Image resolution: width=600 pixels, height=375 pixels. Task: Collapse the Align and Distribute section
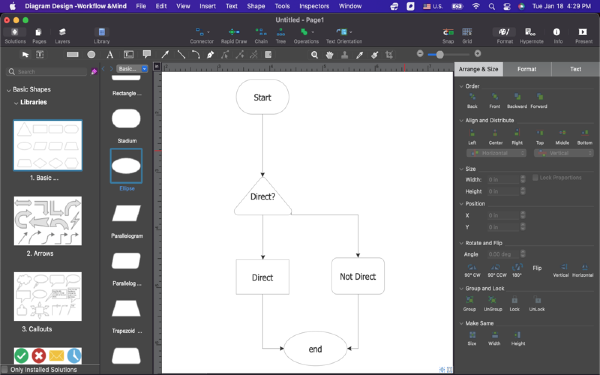[461, 121]
